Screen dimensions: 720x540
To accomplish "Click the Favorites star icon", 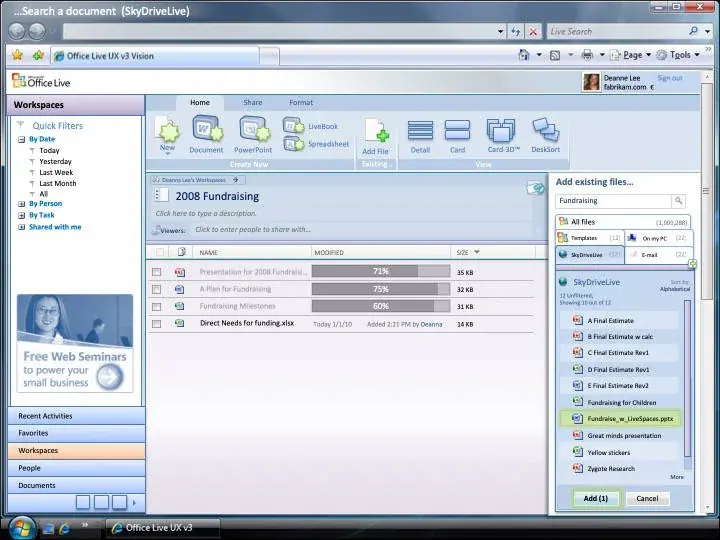I will 17,56.
